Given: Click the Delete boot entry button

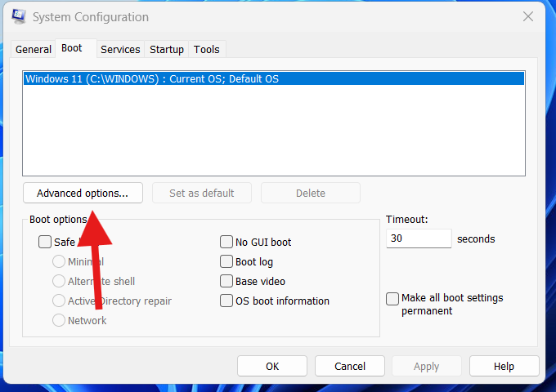Looking at the screenshot, I should tap(311, 193).
